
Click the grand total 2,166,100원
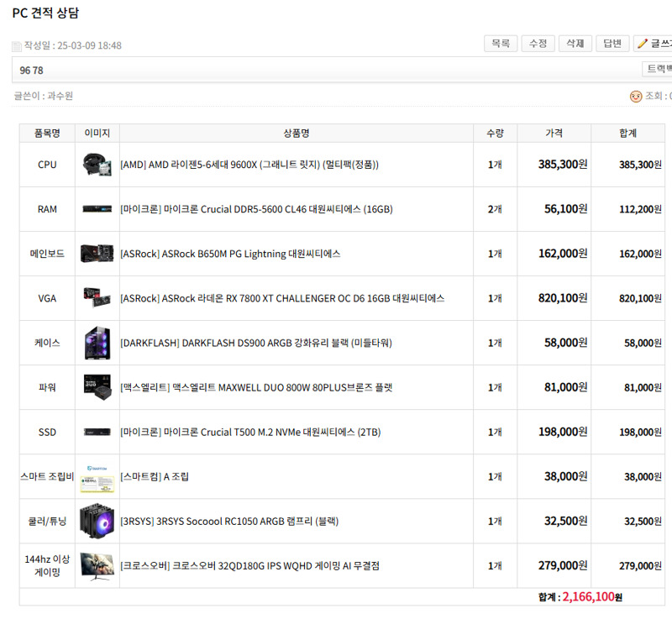pos(592,596)
